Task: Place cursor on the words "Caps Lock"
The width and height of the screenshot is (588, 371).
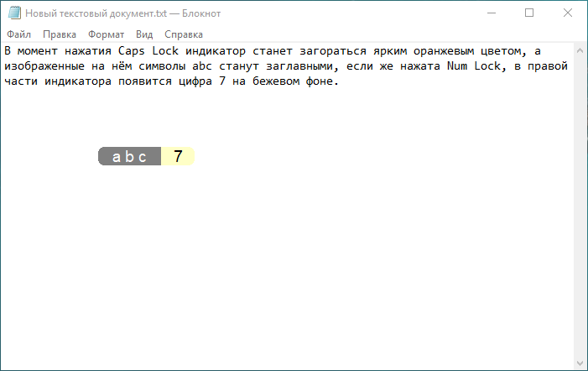Action: pos(148,51)
